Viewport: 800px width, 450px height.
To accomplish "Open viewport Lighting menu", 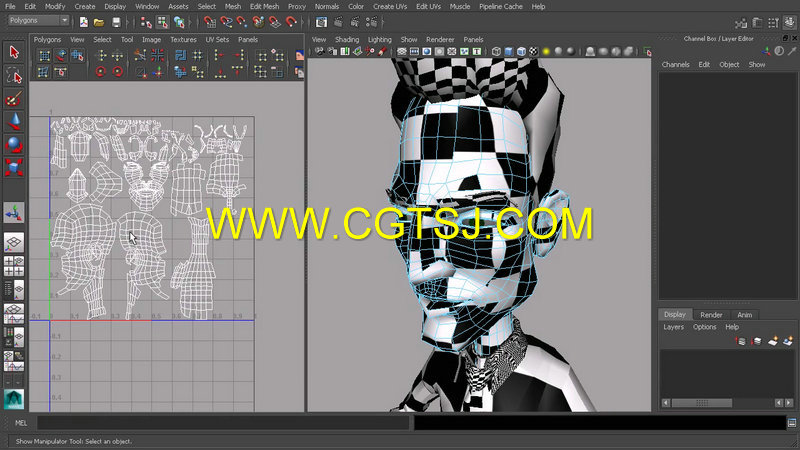I will (x=380, y=39).
